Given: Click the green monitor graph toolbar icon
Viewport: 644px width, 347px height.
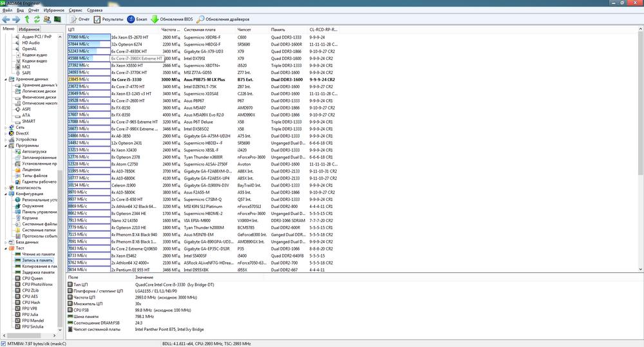Looking at the screenshot, I should [x=57, y=19].
